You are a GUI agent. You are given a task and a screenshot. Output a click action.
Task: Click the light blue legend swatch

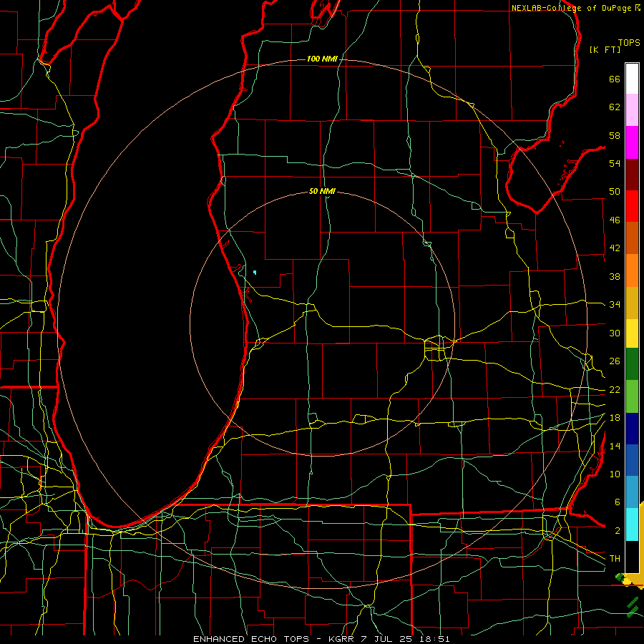[632, 492]
